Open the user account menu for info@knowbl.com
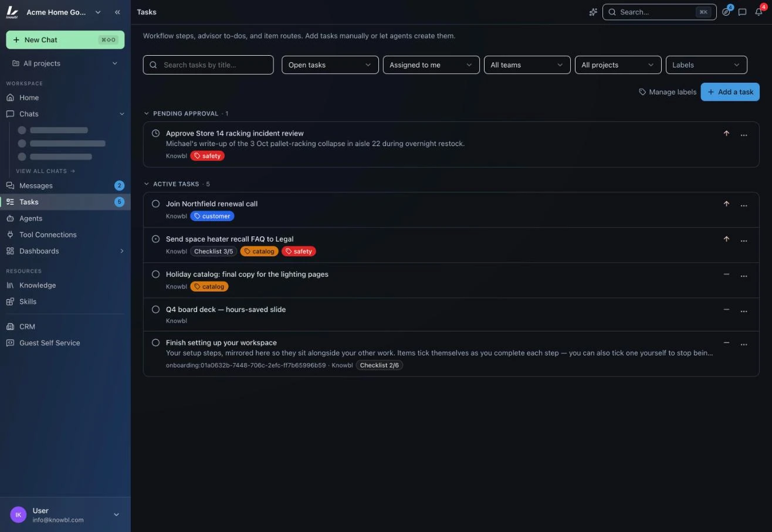Viewport: 772px width, 532px height. [x=65, y=514]
